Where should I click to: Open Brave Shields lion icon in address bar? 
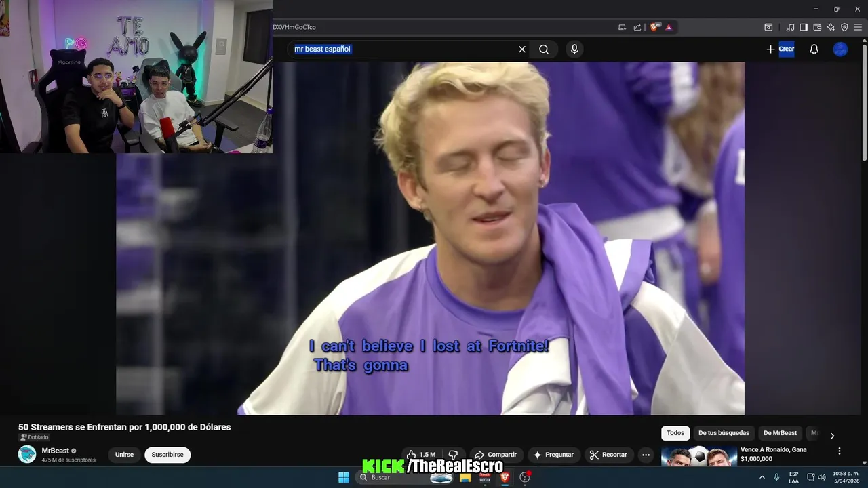click(654, 27)
